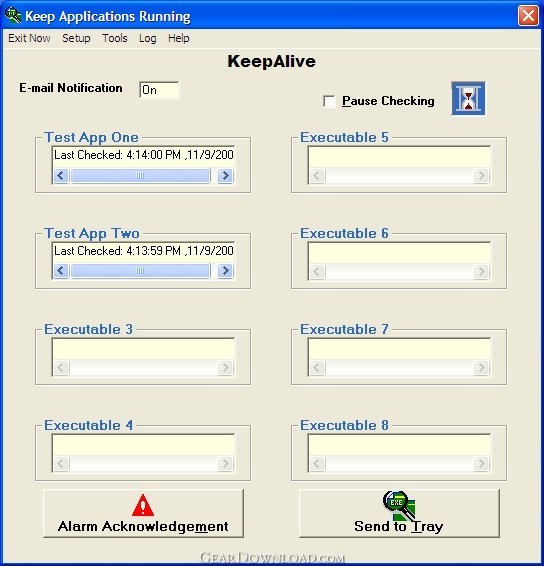Click the Send to Tray button label
This screenshot has height=566, width=544.
click(399, 526)
